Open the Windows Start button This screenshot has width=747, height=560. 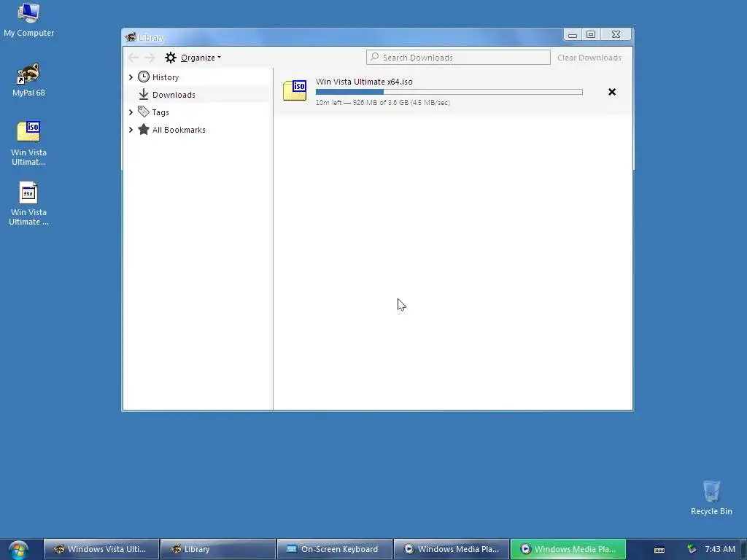tap(18, 550)
